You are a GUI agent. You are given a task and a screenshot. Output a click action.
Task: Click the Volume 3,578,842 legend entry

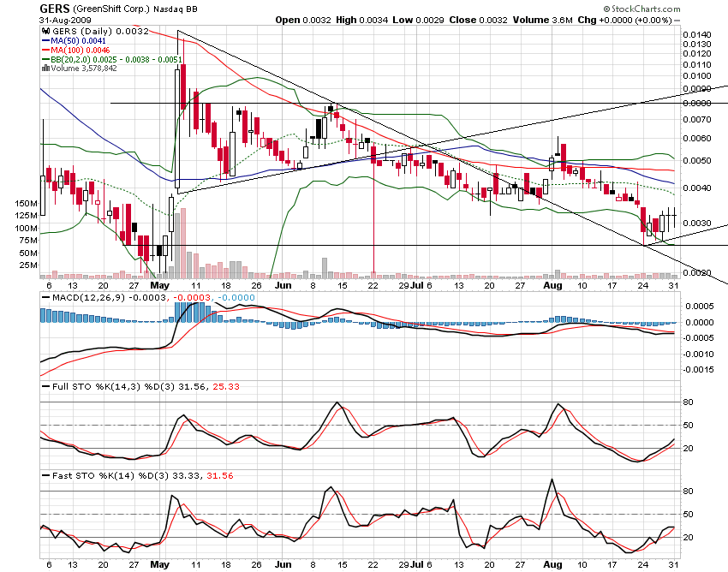tap(84, 69)
